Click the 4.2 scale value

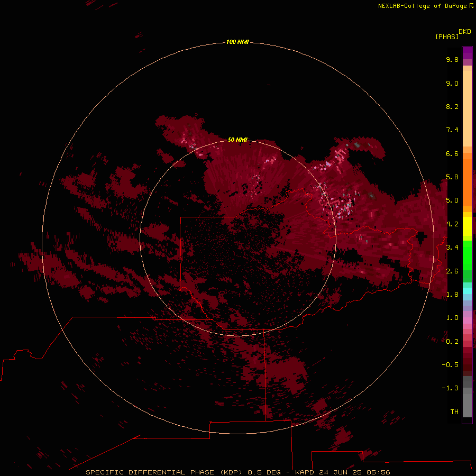pos(452,224)
